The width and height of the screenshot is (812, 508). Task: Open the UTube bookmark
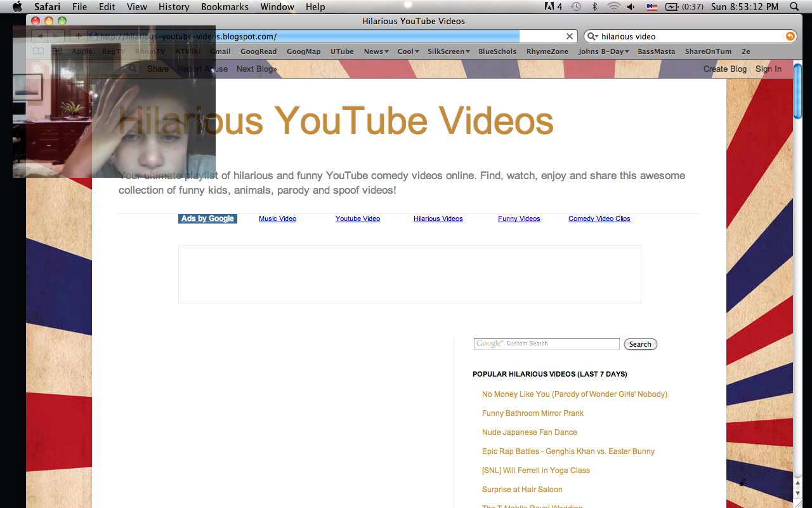point(342,51)
